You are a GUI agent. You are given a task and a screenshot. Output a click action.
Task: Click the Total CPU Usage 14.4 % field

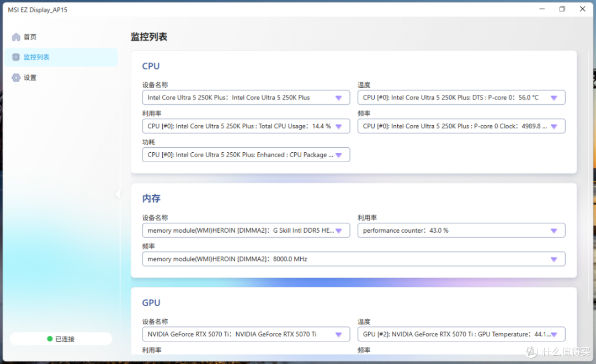246,126
